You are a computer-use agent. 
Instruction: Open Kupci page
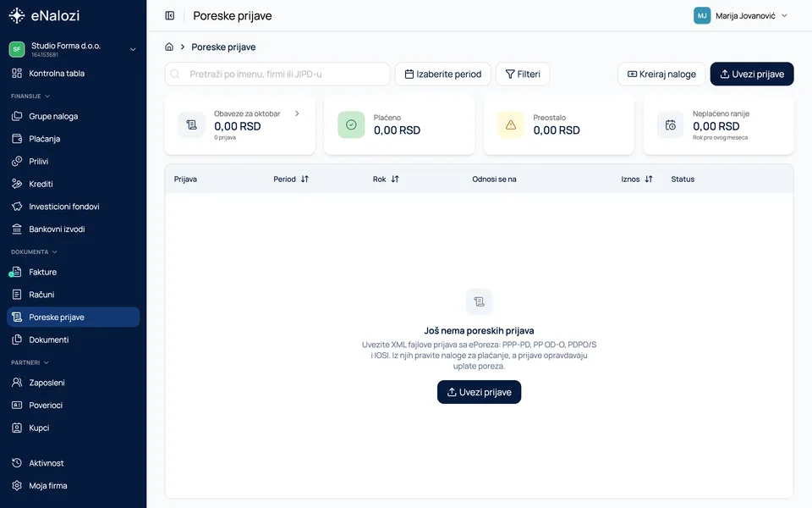tap(73, 428)
